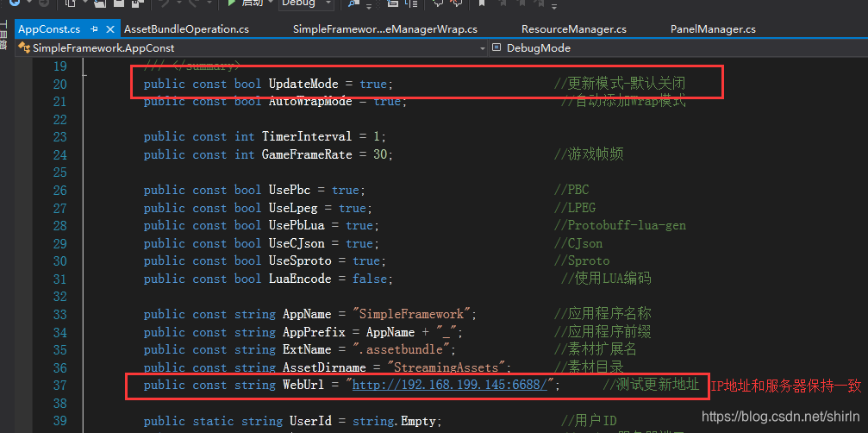Close the AppConst.cs tab
868x433 pixels.
pos(110,29)
